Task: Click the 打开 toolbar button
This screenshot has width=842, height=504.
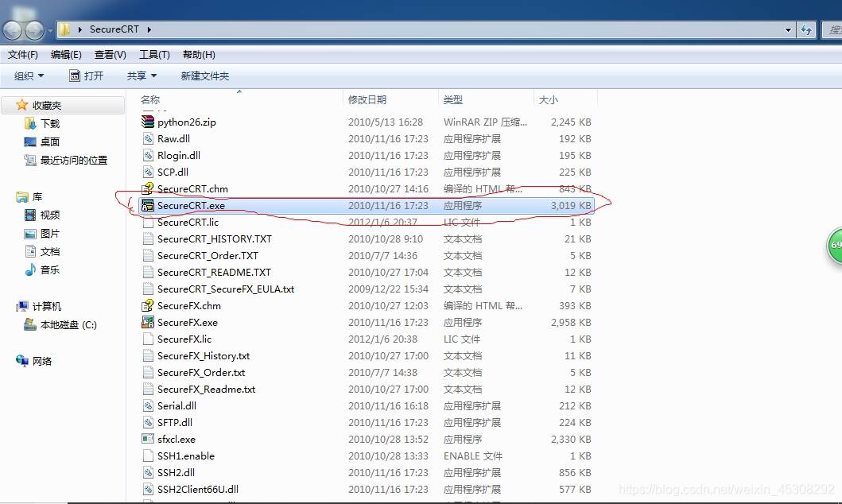Action: click(87, 76)
